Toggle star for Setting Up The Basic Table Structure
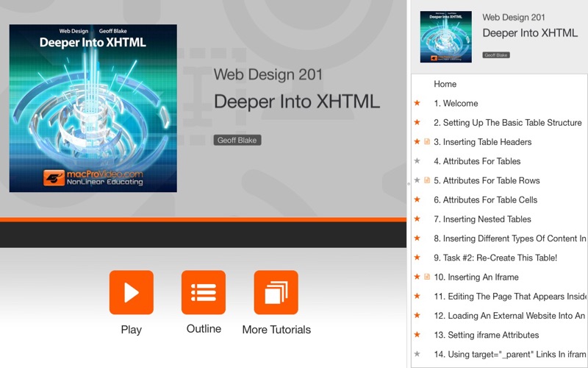 coord(417,122)
